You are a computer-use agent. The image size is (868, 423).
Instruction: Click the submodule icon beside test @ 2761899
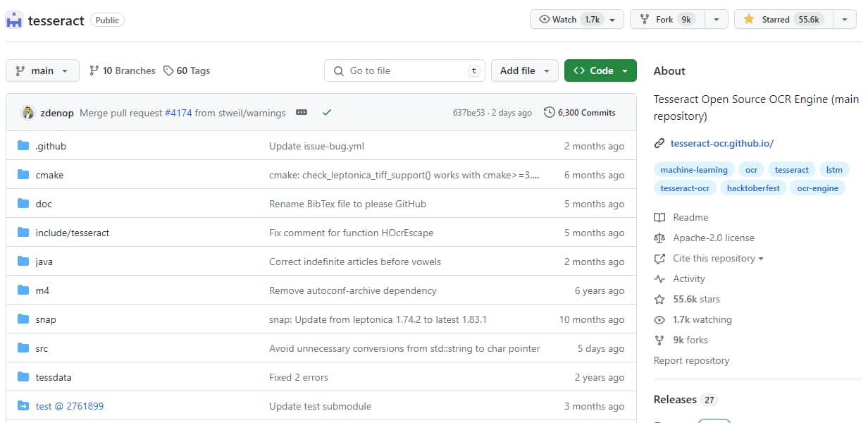[23, 406]
